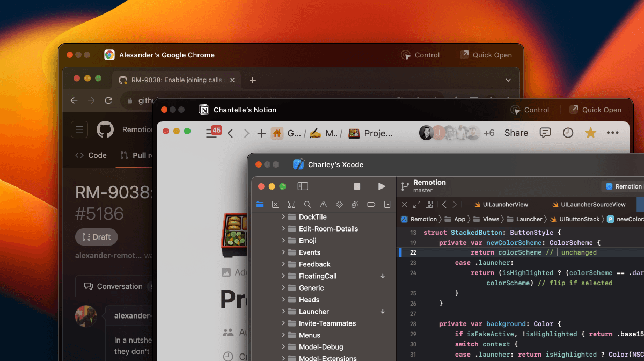Open GitHub hamburger menu in Chrome
The height and width of the screenshot is (361, 644).
[79, 129]
